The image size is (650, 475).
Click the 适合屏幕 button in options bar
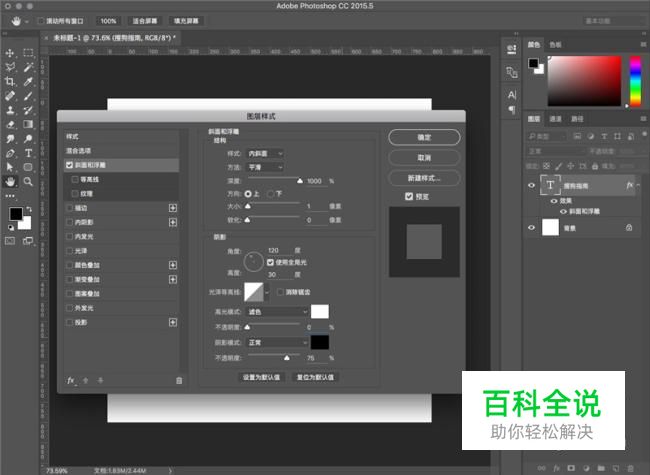pyautogui.click(x=145, y=21)
